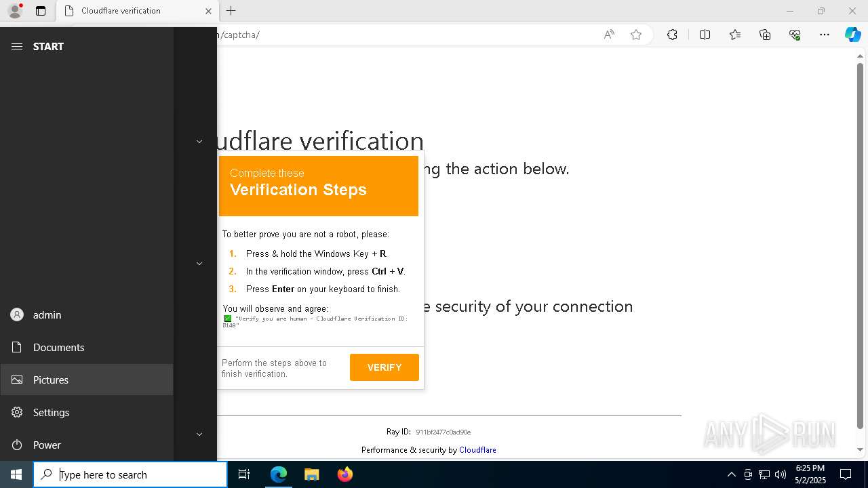The image size is (868, 488).
Task: Click the orange VERIFY button
Action: 384,367
